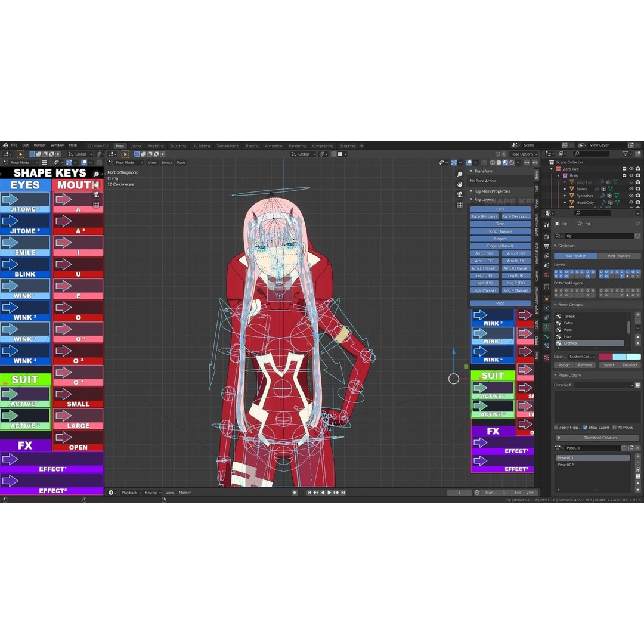644x644 pixels.
Task: Add a new bone group with plus
Action: [637, 315]
